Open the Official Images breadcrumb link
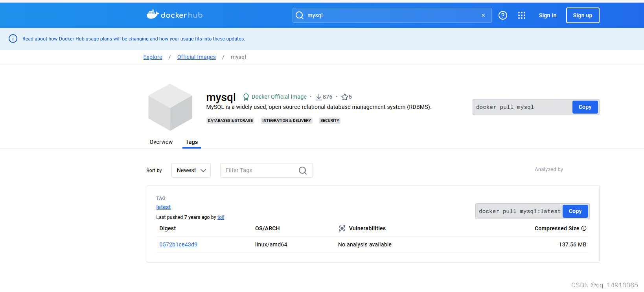This screenshot has height=292, width=644. point(197,57)
